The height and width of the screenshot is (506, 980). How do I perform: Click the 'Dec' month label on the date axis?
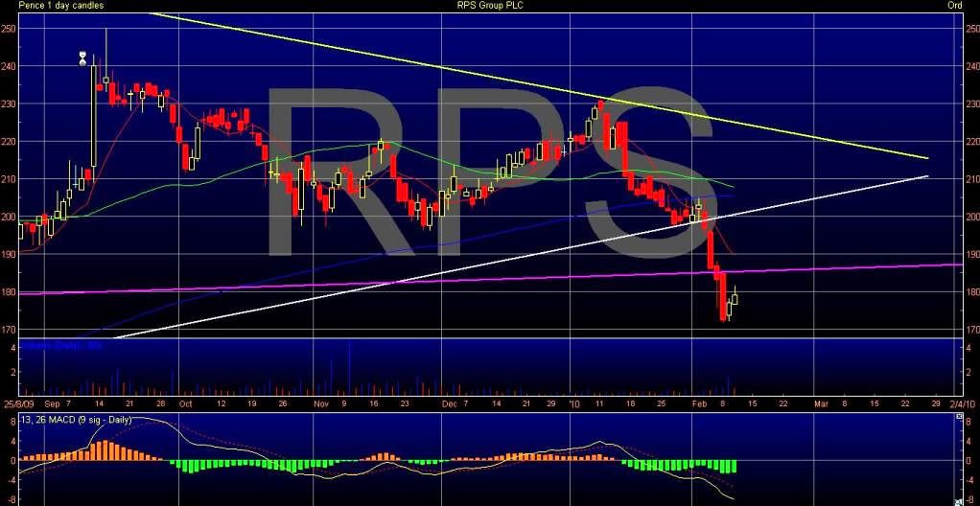(x=450, y=404)
